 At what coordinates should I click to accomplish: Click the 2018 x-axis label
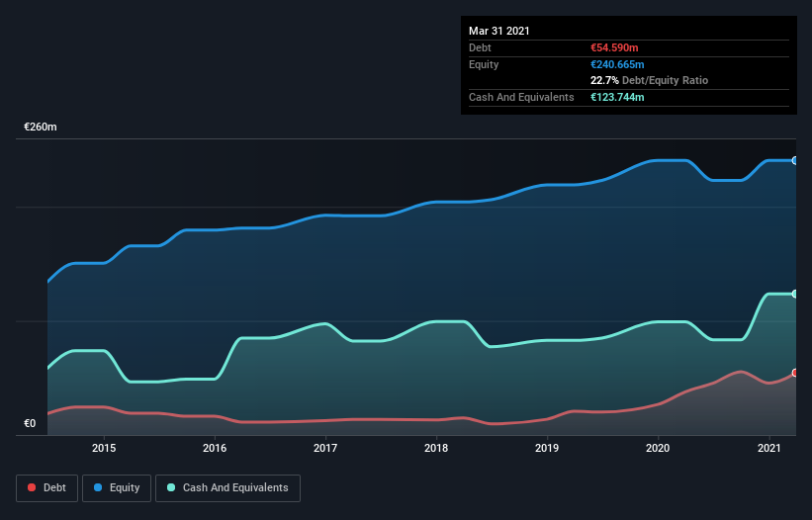point(436,448)
